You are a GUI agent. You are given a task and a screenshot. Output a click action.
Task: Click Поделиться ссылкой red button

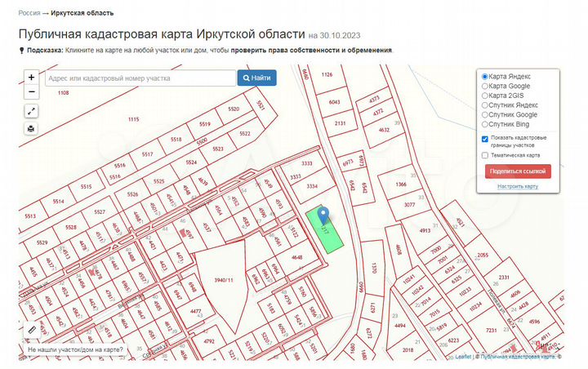[x=518, y=171]
